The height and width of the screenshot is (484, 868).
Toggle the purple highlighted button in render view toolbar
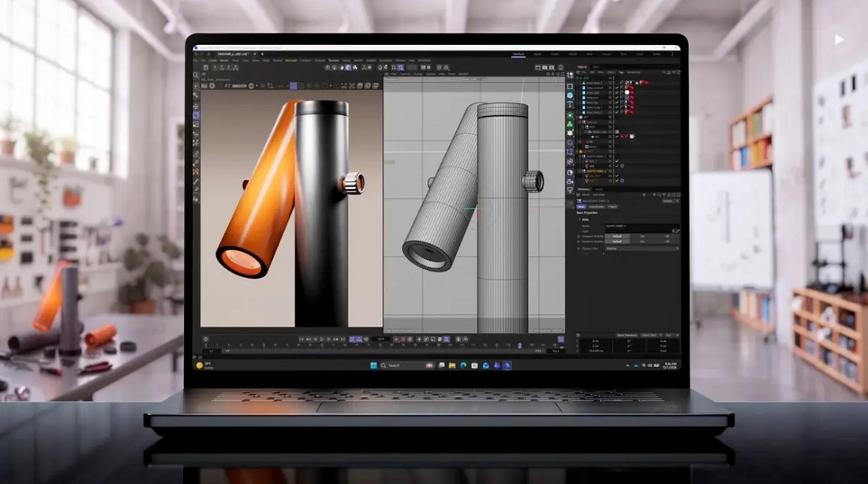tap(294, 86)
